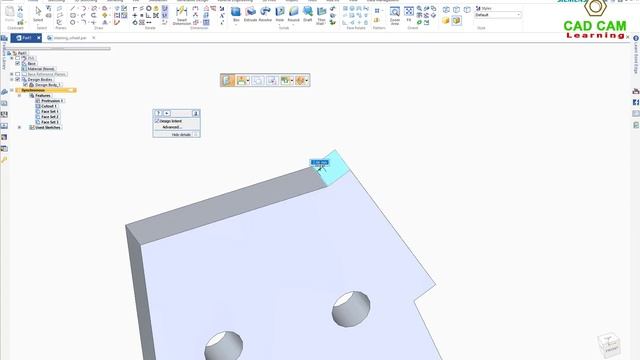Expand Base Reference Planes node
Image resolution: width=640 pixels, height=360 pixels.
point(12,74)
